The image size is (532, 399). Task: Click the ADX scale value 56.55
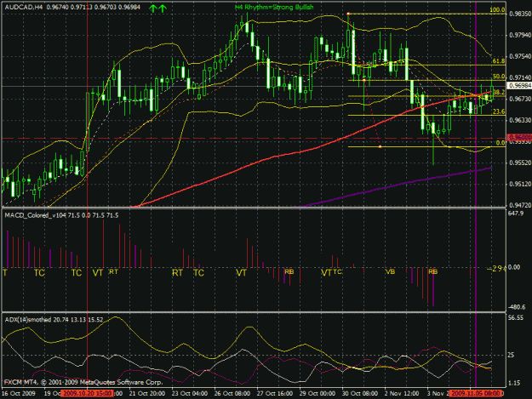click(516, 318)
